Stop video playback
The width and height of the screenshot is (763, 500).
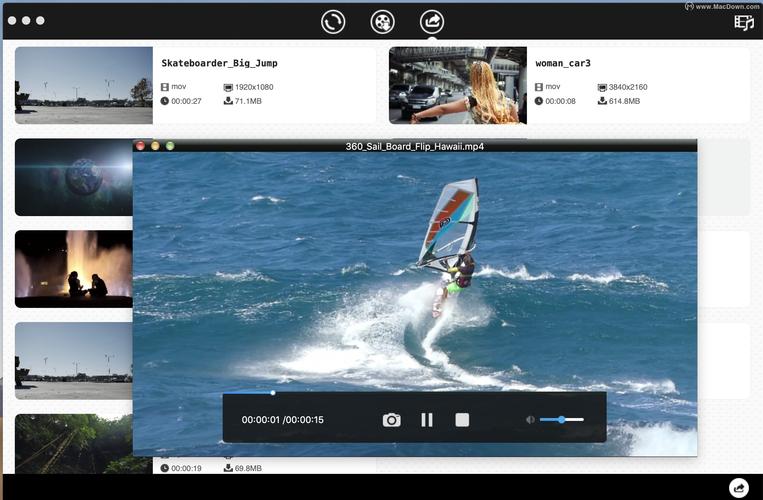(x=462, y=420)
